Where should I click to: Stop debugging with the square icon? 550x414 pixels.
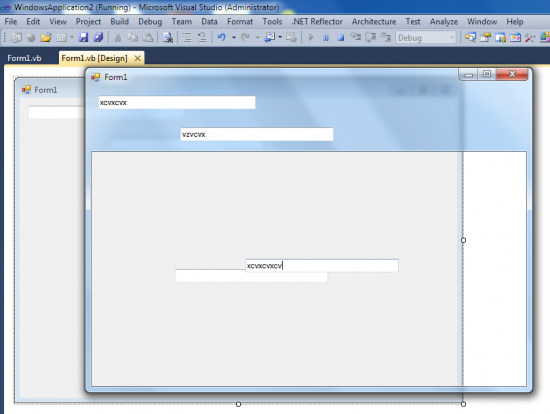pyautogui.click(x=341, y=38)
